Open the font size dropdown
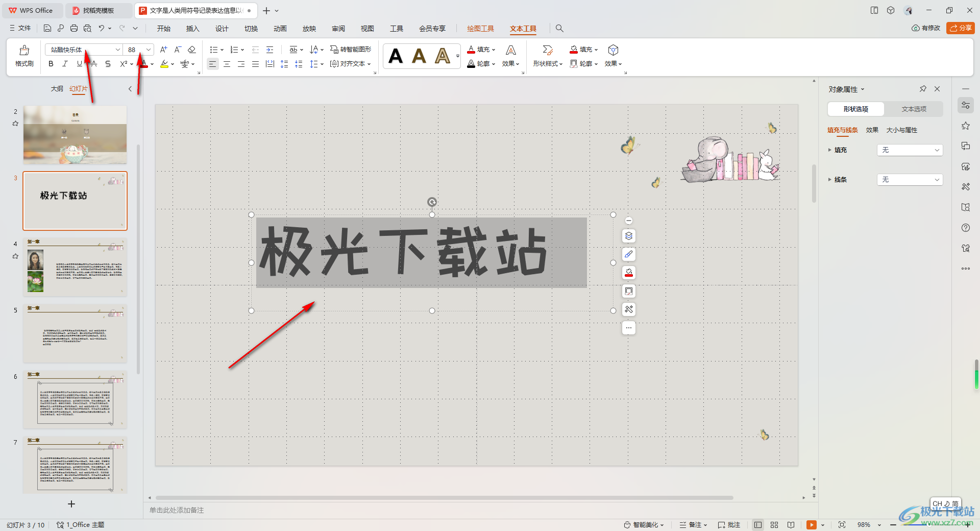This screenshot has width=980, height=531. 148,50
